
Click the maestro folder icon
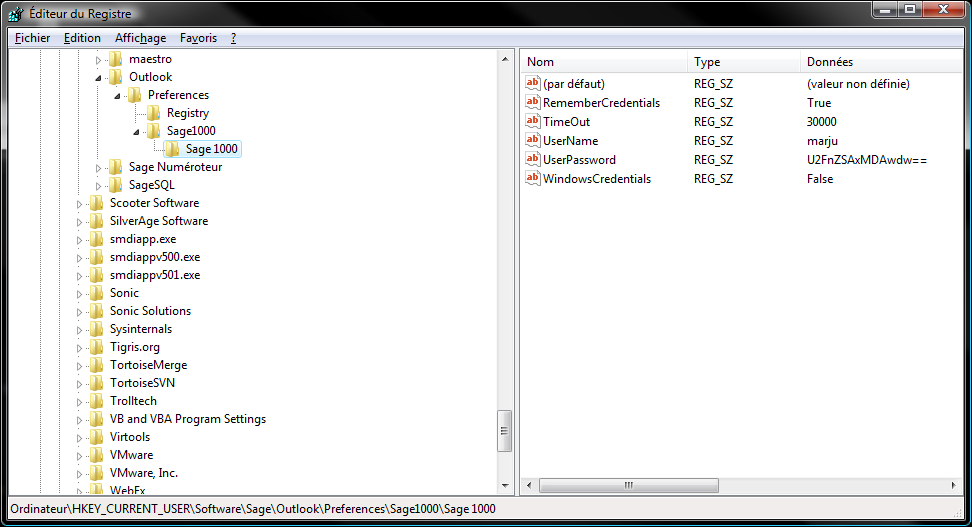(115, 59)
